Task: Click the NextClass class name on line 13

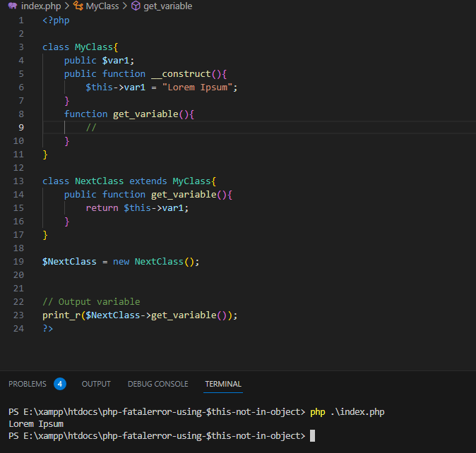Action: click(100, 181)
